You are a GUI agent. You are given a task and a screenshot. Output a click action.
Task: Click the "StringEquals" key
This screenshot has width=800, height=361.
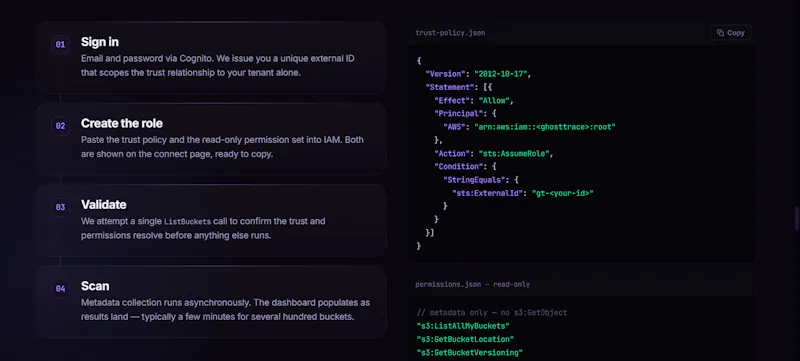tap(473, 180)
